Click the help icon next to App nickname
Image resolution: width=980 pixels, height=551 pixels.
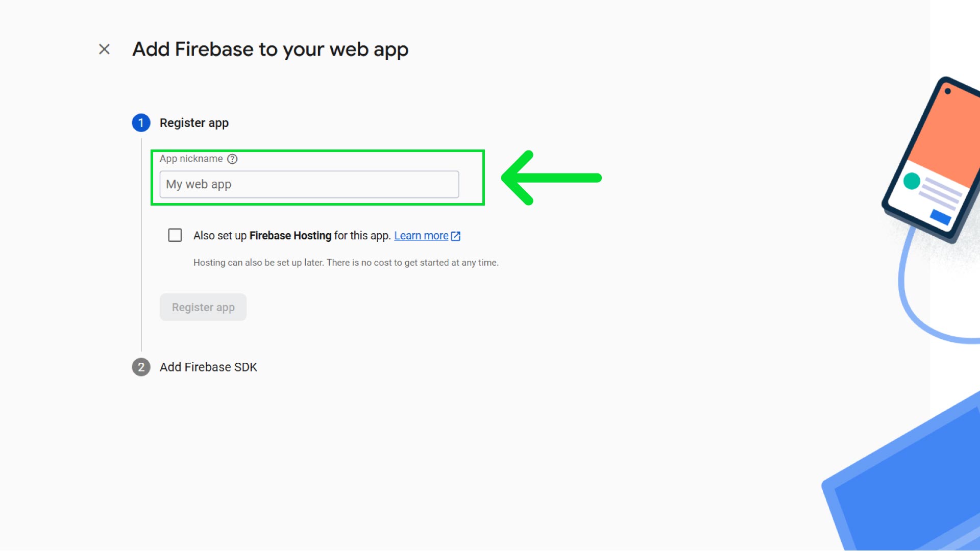233,159
